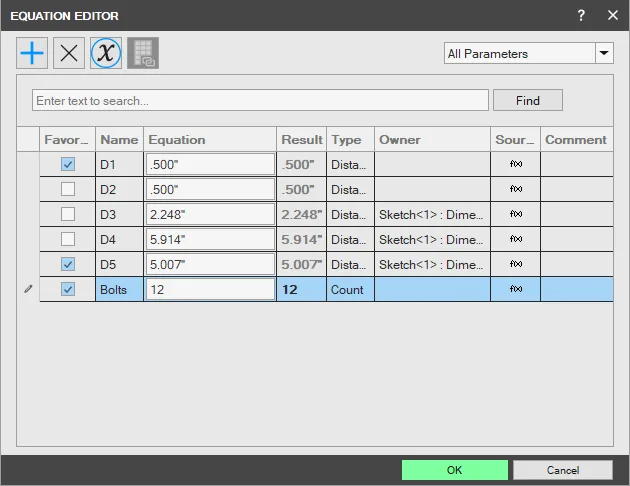Viewport: 630px width, 486px height.
Task: Click the X delete parameter icon
Action: [x=69, y=53]
